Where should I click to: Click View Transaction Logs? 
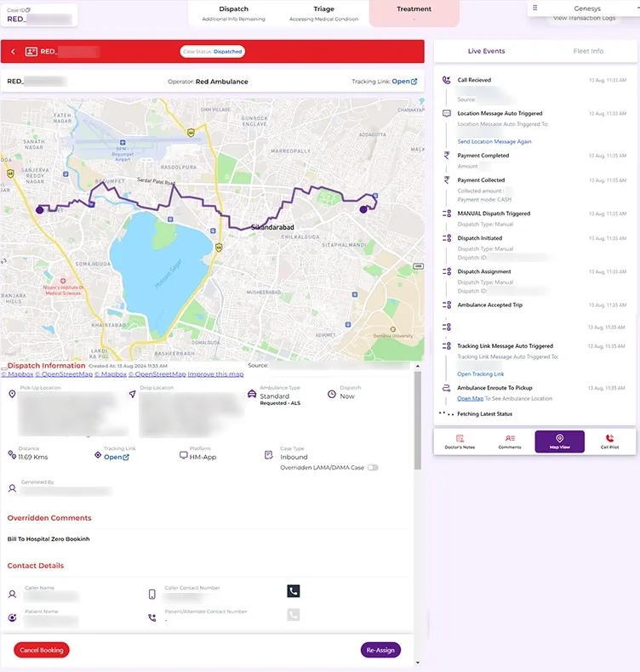pyautogui.click(x=584, y=19)
